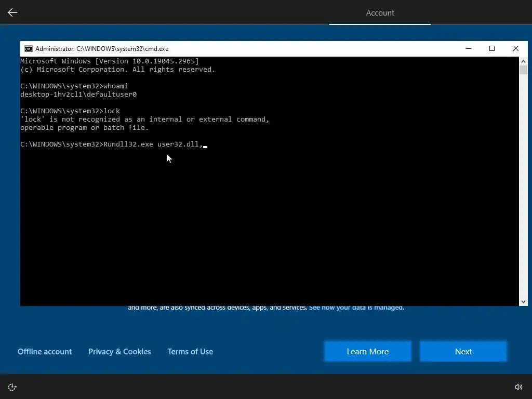Click the operable program or batch file line
The image size is (532, 399).
(85, 128)
